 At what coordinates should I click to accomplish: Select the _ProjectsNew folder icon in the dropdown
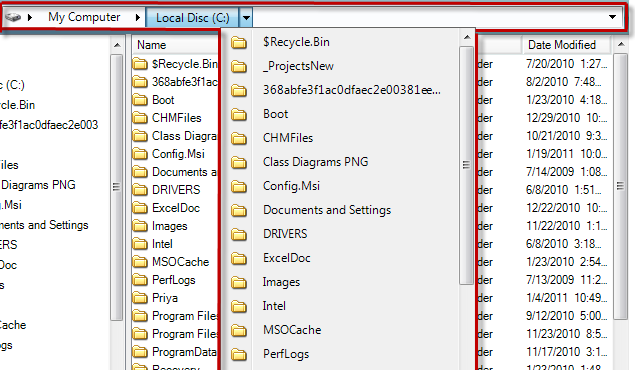click(x=239, y=66)
